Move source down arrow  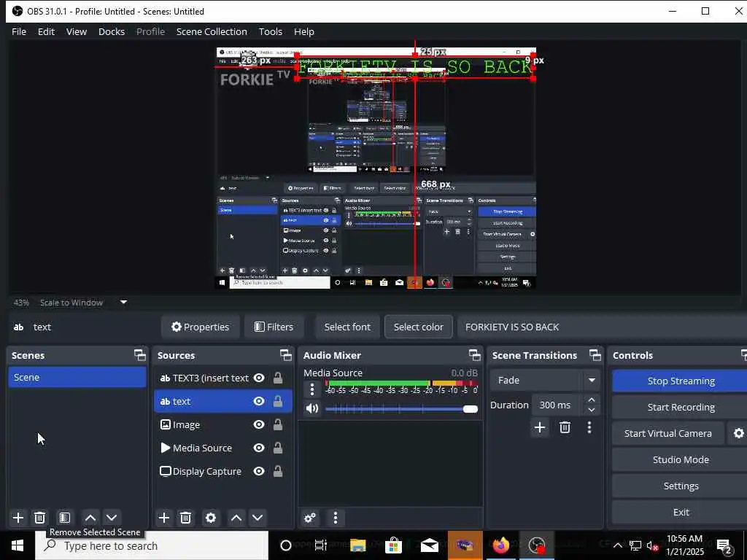pyautogui.click(x=258, y=518)
